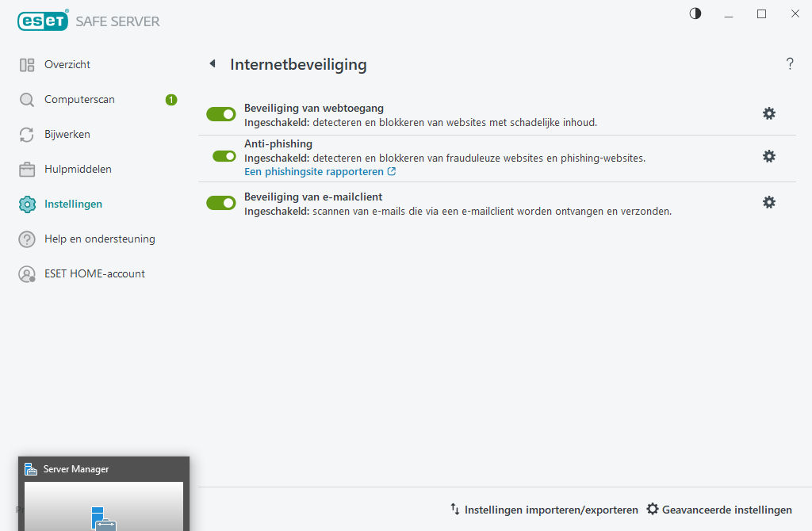This screenshot has height=531, width=812.
Task: Open settings gear for Anti-phishing
Action: [x=768, y=156]
